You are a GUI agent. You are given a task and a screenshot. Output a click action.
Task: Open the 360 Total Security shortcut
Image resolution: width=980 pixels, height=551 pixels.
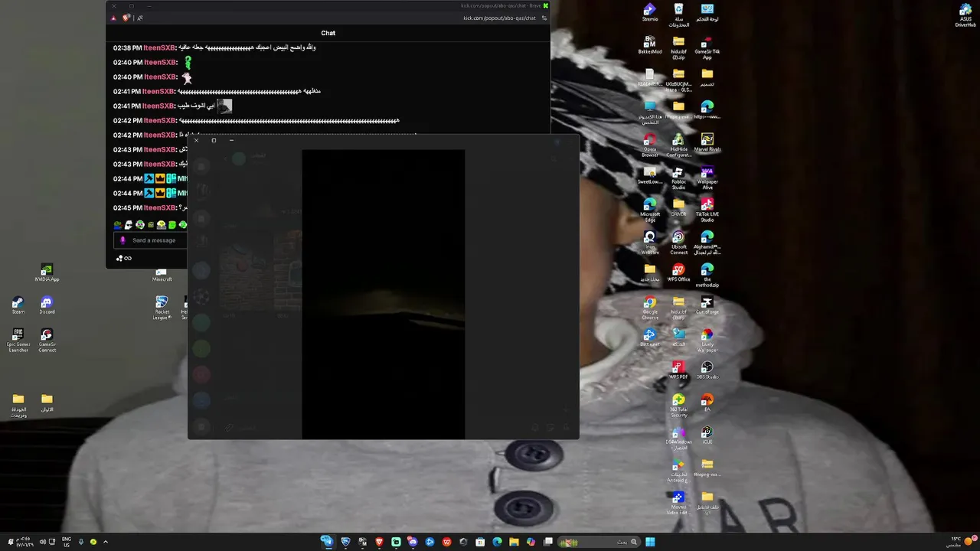[678, 406]
